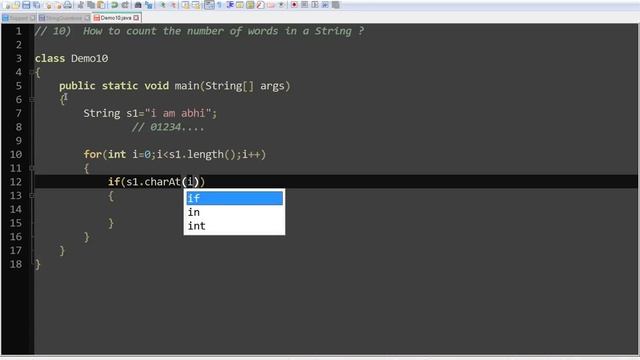
Task: Open the Replace dialog icon
Action: click(149, 5)
